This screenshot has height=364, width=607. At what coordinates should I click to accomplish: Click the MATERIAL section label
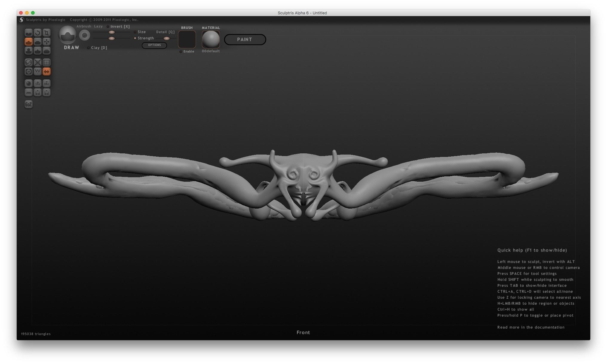click(211, 28)
